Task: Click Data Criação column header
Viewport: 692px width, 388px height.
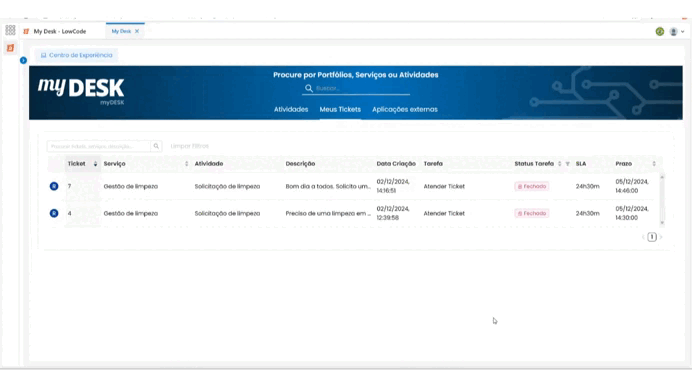Action: pos(396,164)
